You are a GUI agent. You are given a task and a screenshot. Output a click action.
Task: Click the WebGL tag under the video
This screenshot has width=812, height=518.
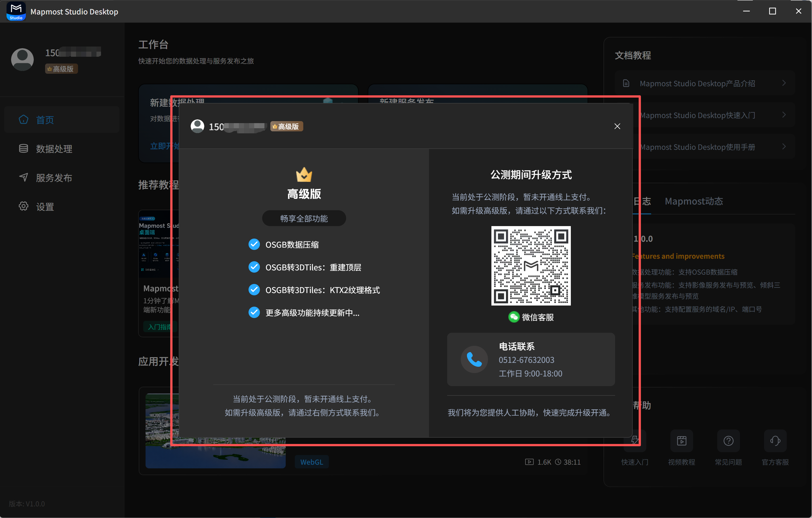312,462
